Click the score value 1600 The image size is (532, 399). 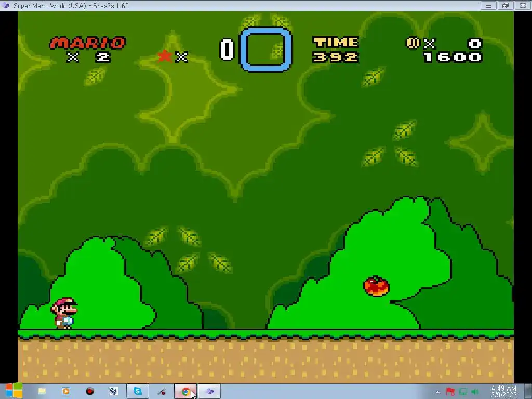(x=453, y=57)
